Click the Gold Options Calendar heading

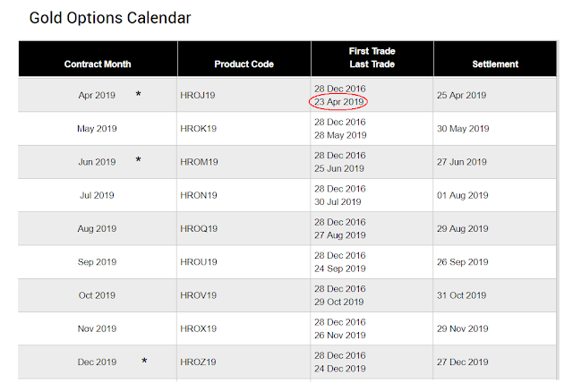110,17
